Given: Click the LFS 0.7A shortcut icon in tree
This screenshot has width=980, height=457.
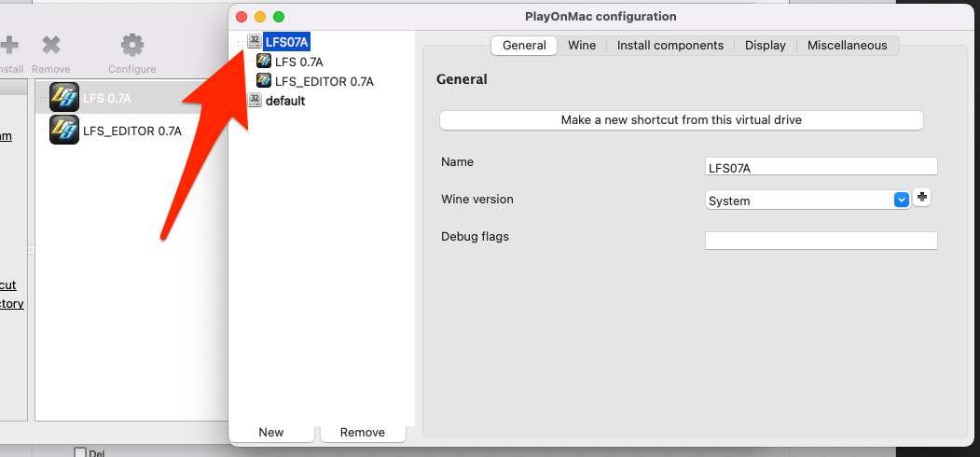Looking at the screenshot, I should point(264,62).
